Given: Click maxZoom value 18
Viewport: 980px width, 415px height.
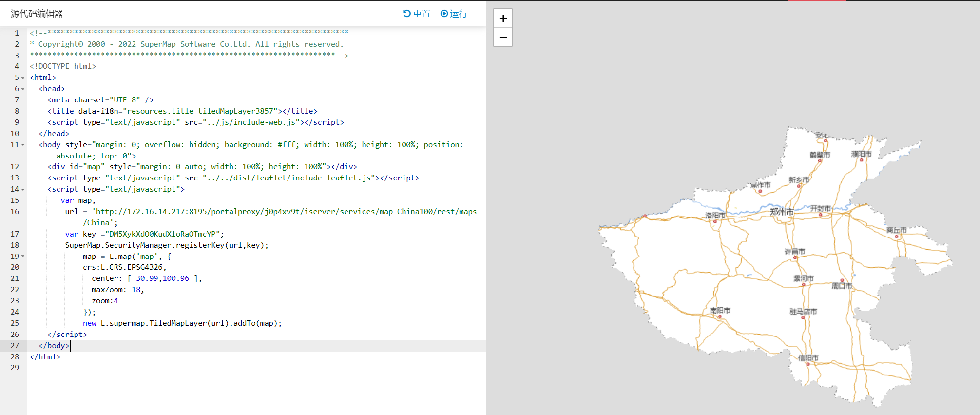Looking at the screenshot, I should click(136, 290).
